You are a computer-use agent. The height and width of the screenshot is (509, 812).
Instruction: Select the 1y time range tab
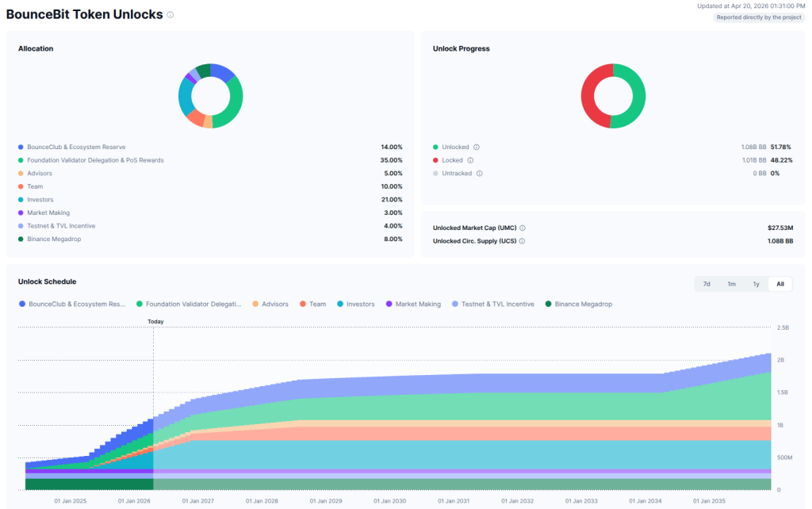coord(756,285)
